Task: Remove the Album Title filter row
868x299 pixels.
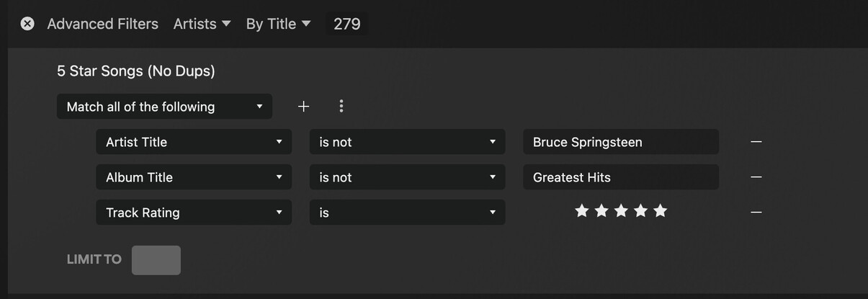Action: pyautogui.click(x=756, y=177)
